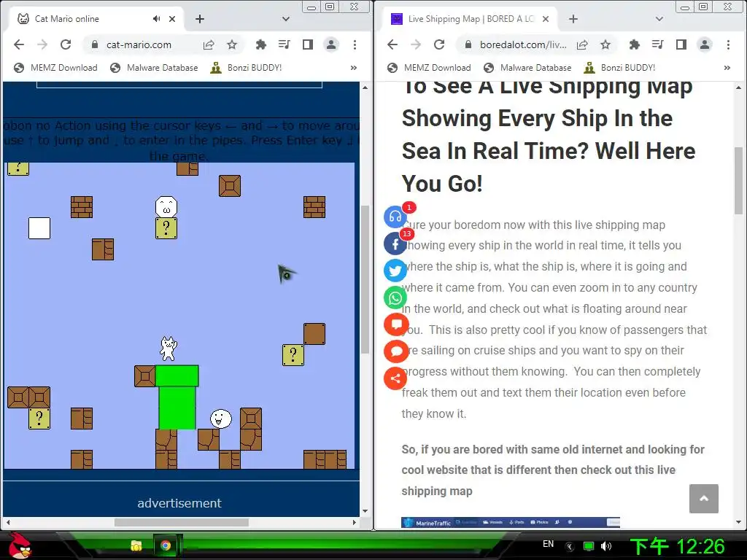Go back in boredalot window
Viewport: 747px width, 560px height.
(x=392, y=44)
